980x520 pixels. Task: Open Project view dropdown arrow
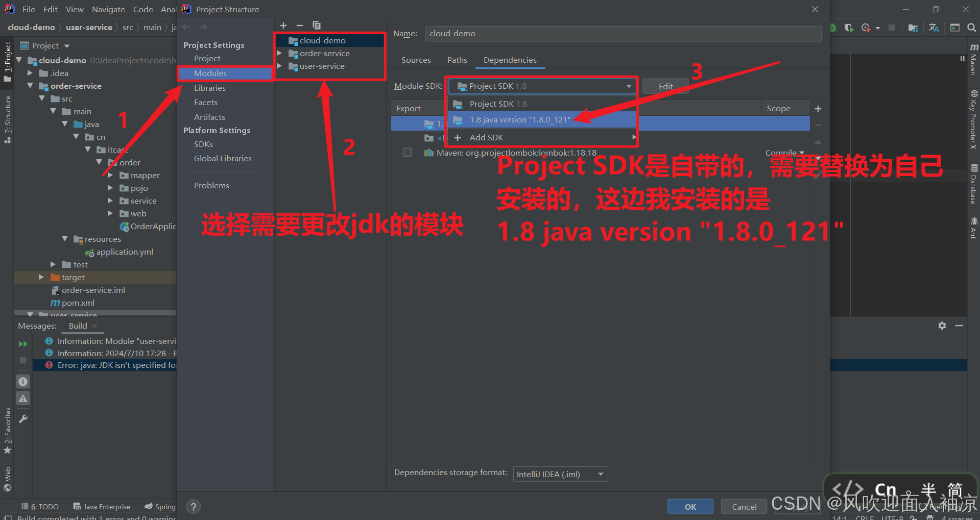[x=67, y=46]
